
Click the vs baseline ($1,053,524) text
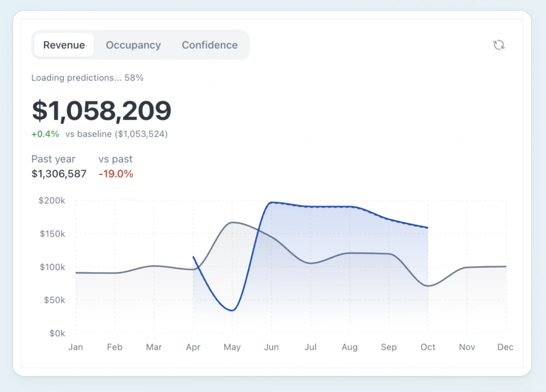(x=116, y=134)
